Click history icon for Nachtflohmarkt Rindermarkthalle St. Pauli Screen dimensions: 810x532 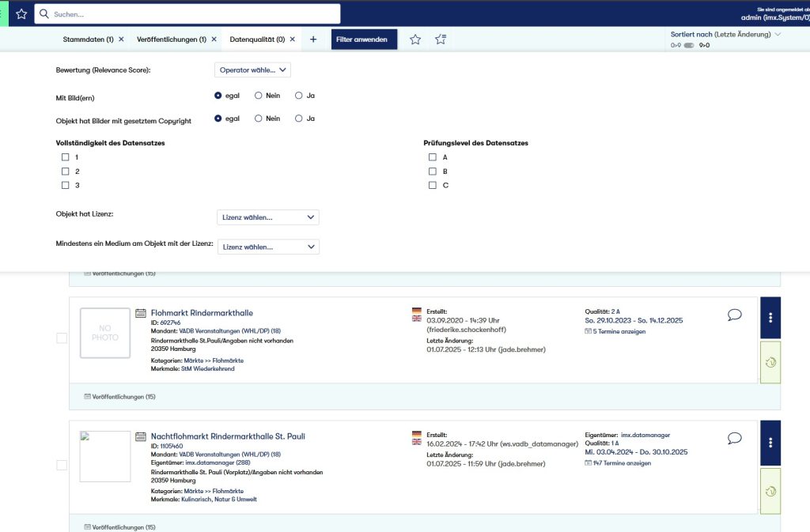770,492
